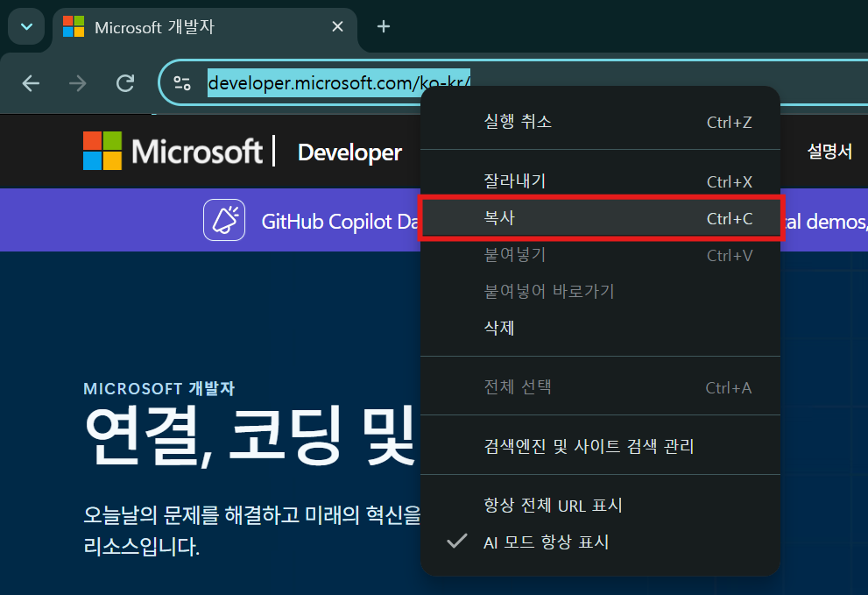Click the 연결, 코딩 및 headline
Screen dimensions: 868x595
coord(251,436)
